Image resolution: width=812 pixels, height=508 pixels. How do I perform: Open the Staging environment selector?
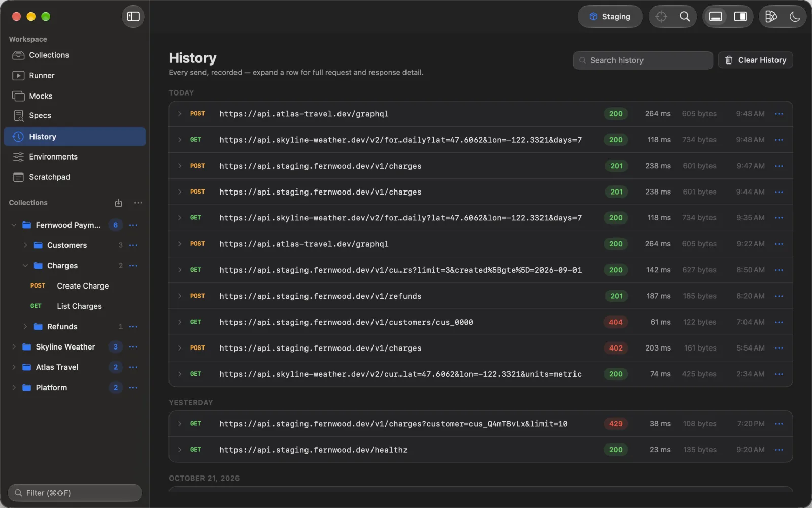pos(610,17)
